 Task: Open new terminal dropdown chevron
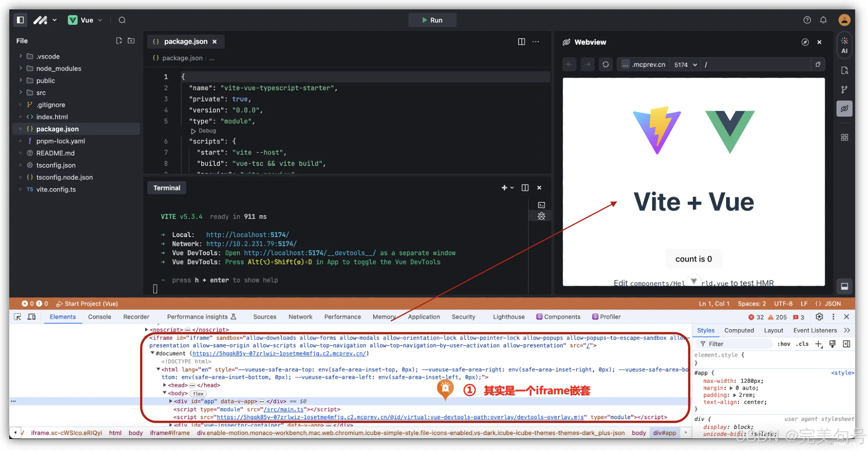(512, 188)
